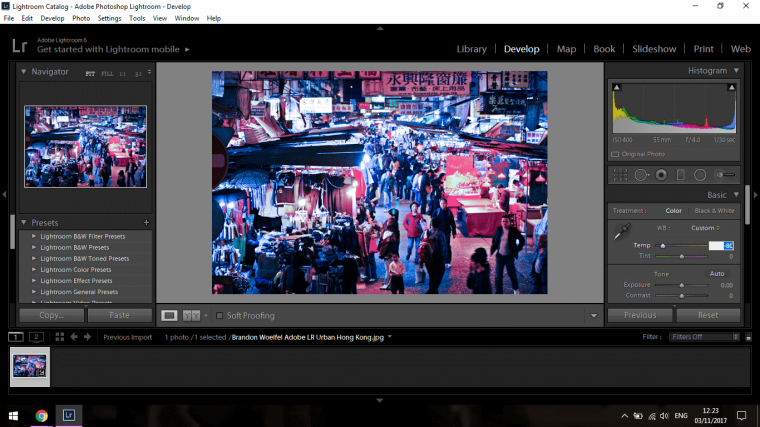Screen dimensions: 760x427
Task: Click the Navigator preview image
Action: [x=85, y=146]
